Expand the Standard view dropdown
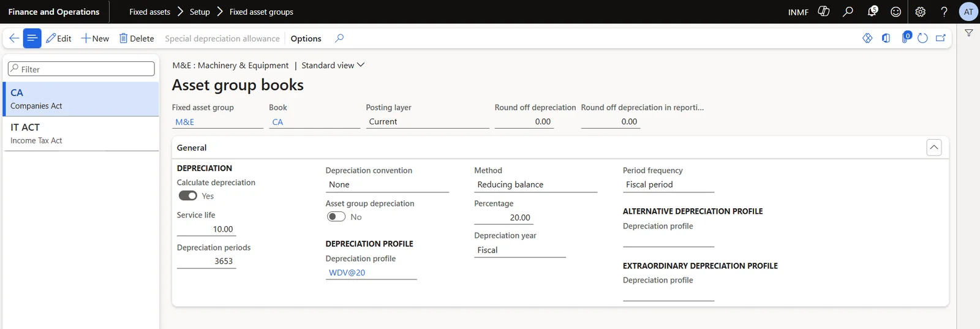The height and width of the screenshot is (329, 980). (333, 65)
